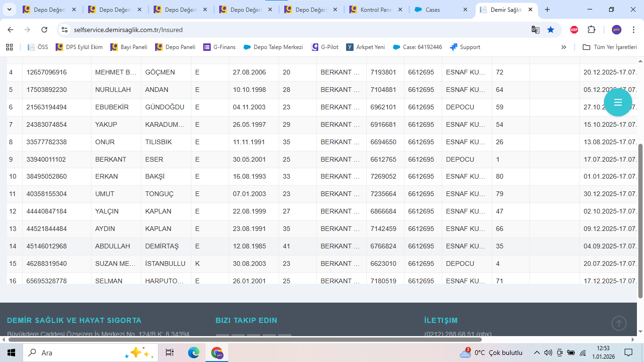Select the Demir Sağlık tab
This screenshot has height=362, width=644.
pyautogui.click(x=506, y=9)
